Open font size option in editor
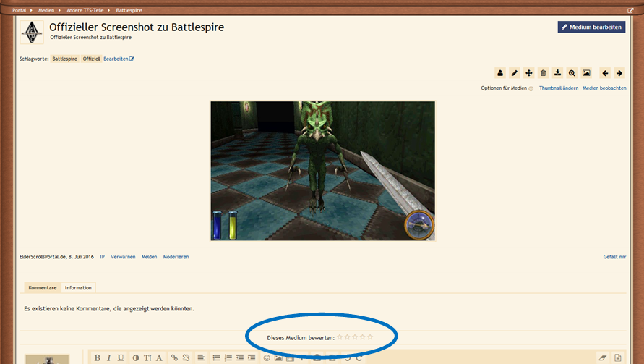This screenshot has width=644, height=364. coord(147,357)
